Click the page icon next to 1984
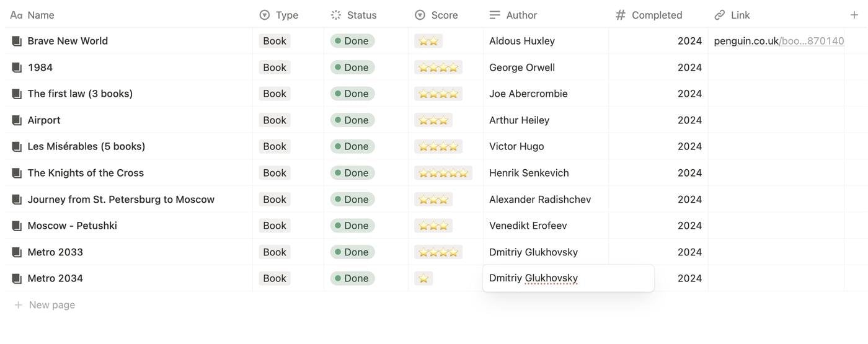The width and height of the screenshot is (868, 344). coord(17,68)
